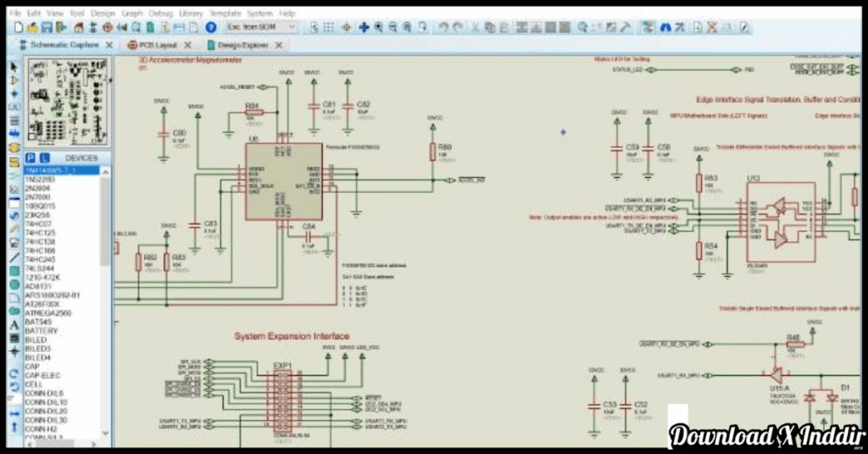Toggle the 'L' library button
The height and width of the screenshot is (454, 868).
tap(45, 158)
